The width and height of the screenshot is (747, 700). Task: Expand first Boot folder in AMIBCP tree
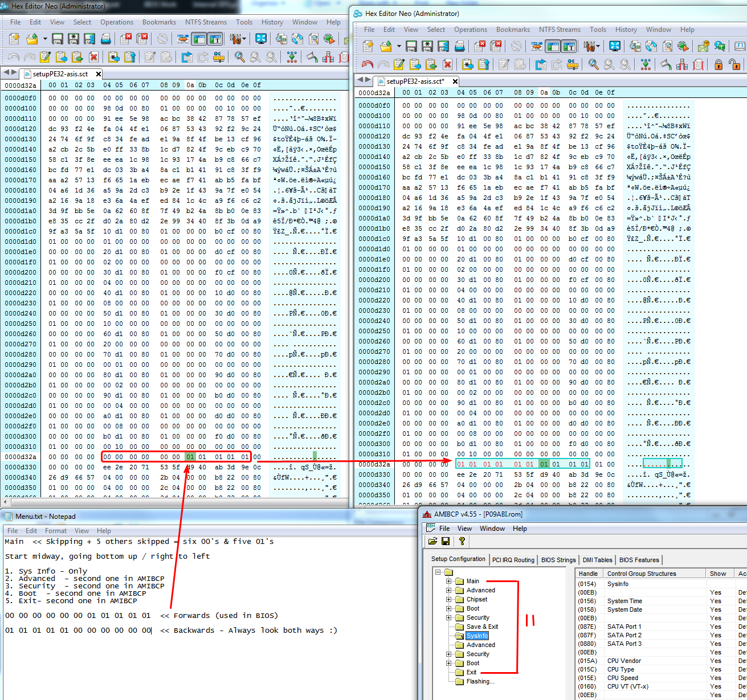click(449, 609)
